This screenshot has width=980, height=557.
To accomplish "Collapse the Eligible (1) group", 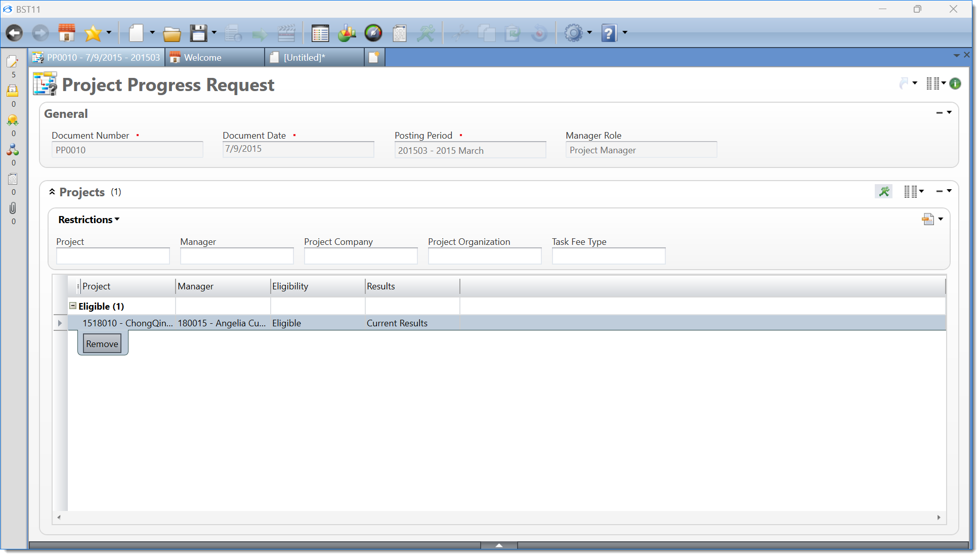I will 73,306.
